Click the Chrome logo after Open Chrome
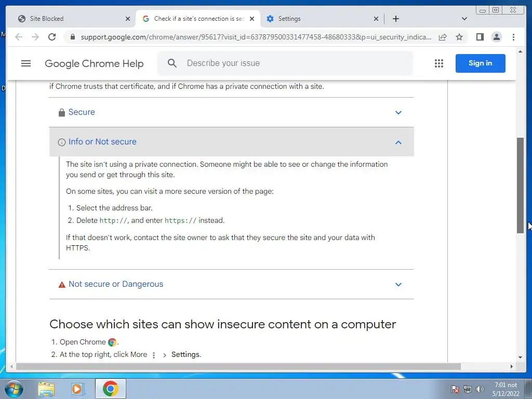532x399 pixels. 112,342
